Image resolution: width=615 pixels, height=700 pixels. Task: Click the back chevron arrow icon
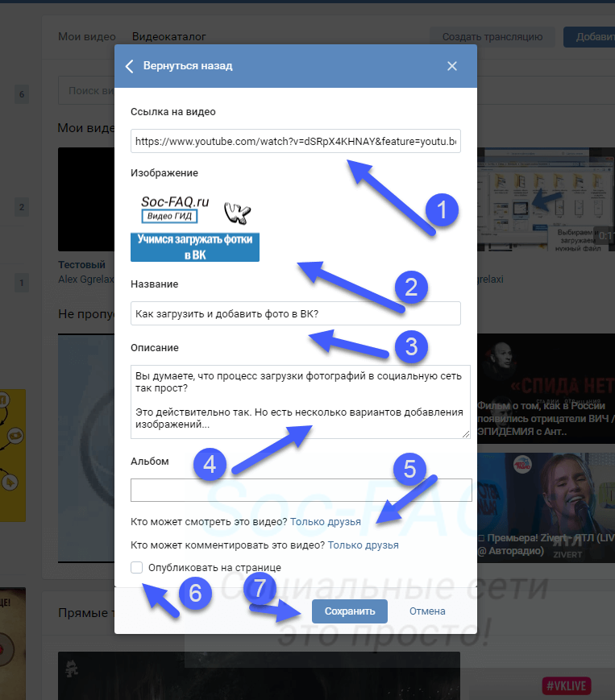pos(130,66)
